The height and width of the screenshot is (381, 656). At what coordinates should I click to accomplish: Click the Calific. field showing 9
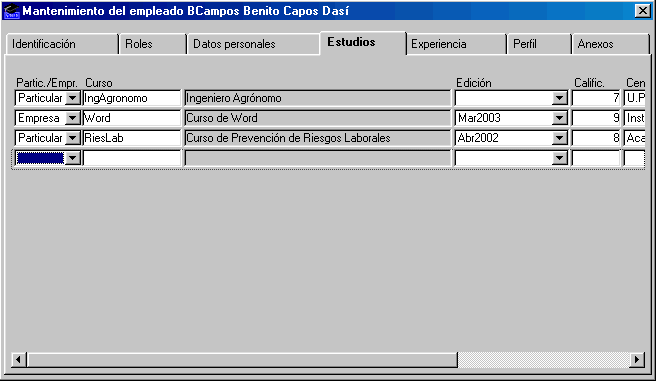pos(596,118)
